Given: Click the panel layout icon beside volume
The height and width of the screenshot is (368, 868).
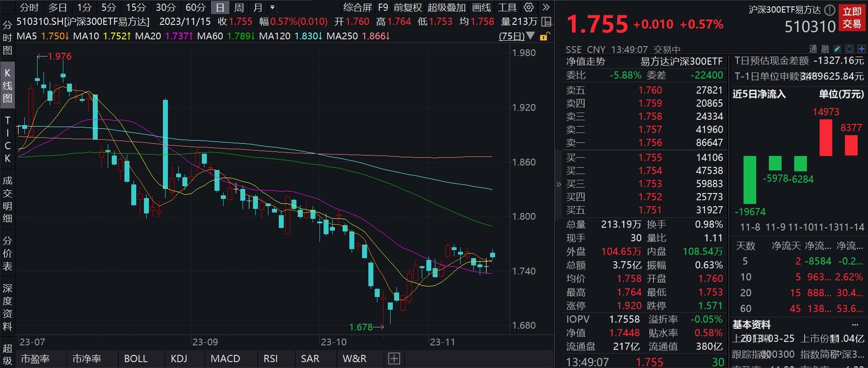Looking at the screenshot, I should point(547,22).
